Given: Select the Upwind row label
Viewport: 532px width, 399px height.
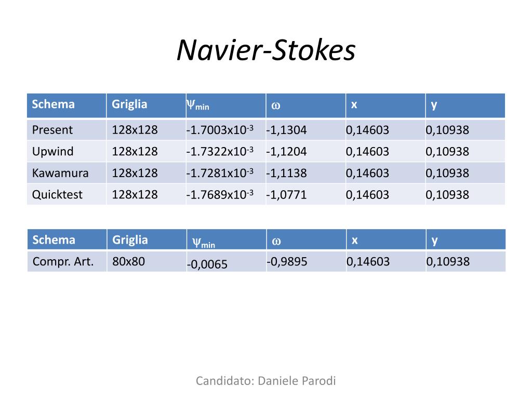Looking at the screenshot, I should click(52, 151).
